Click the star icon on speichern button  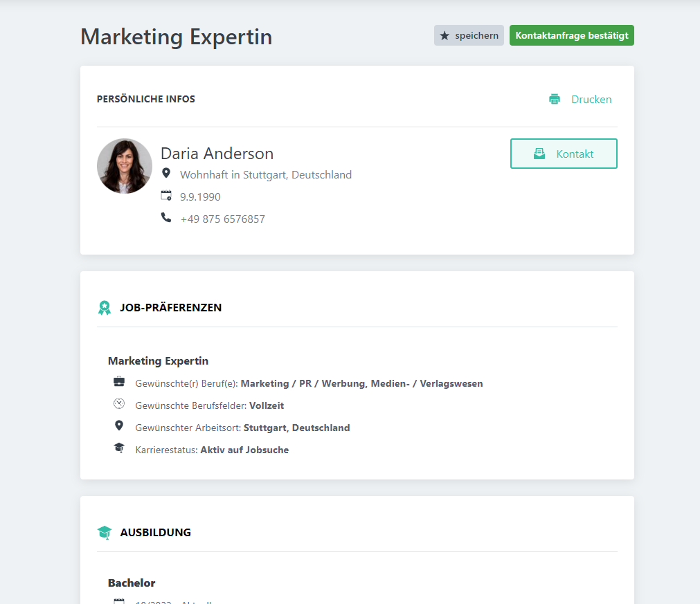click(x=445, y=36)
